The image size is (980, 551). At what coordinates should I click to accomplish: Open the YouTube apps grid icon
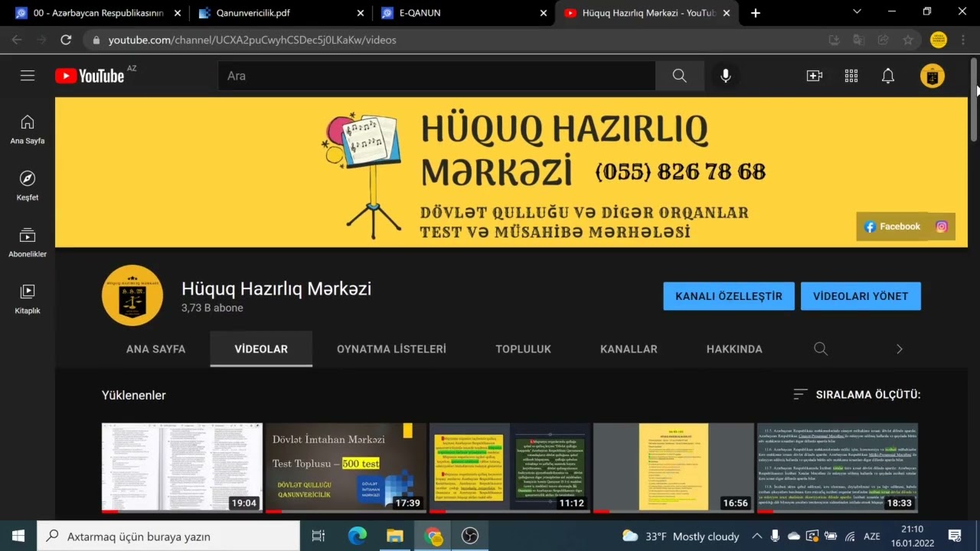coord(851,76)
